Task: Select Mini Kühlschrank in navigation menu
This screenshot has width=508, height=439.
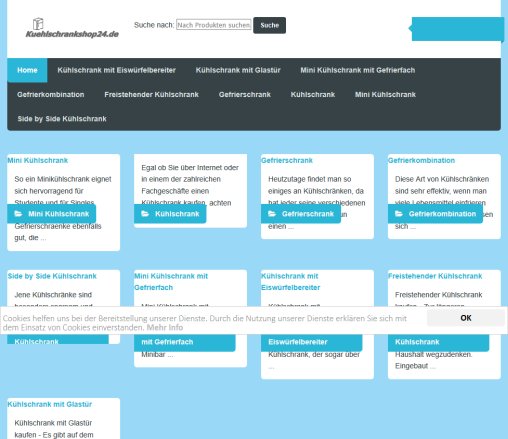Action: 385,95
